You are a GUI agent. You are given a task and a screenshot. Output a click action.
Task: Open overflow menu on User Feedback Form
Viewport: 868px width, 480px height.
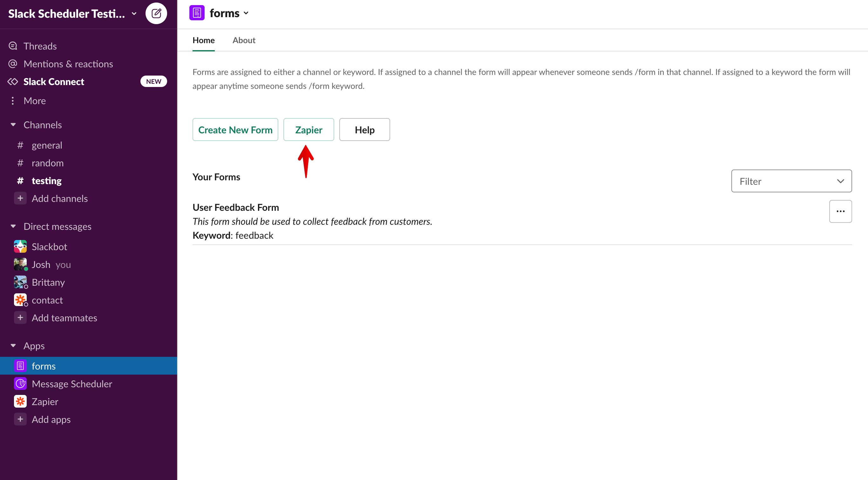pyautogui.click(x=840, y=211)
